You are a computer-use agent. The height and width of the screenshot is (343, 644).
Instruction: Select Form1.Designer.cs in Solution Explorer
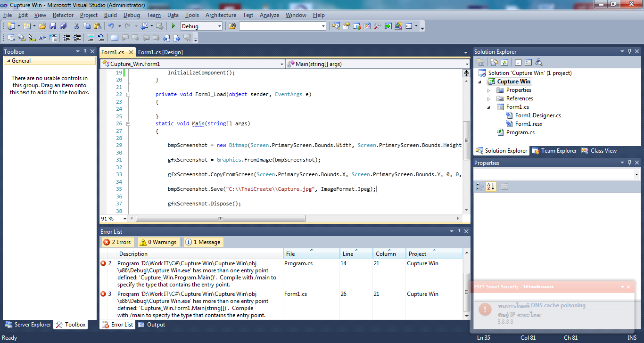click(x=538, y=115)
